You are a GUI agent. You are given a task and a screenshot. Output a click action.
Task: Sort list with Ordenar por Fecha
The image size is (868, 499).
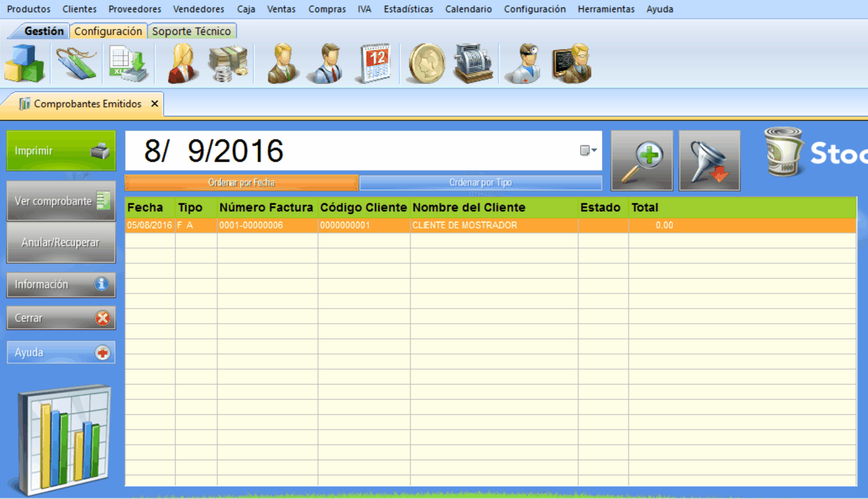241,183
